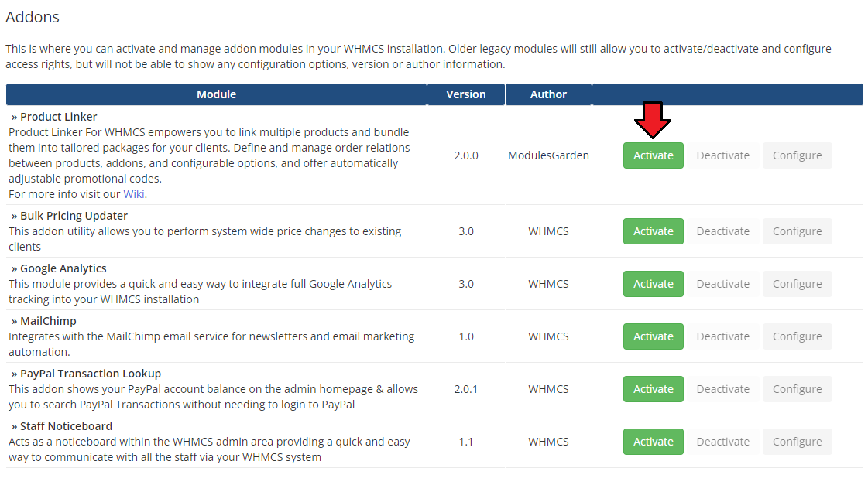The image size is (868, 485).
Task: Select the Bulk Pricing Updater module title
Action: 74,216
